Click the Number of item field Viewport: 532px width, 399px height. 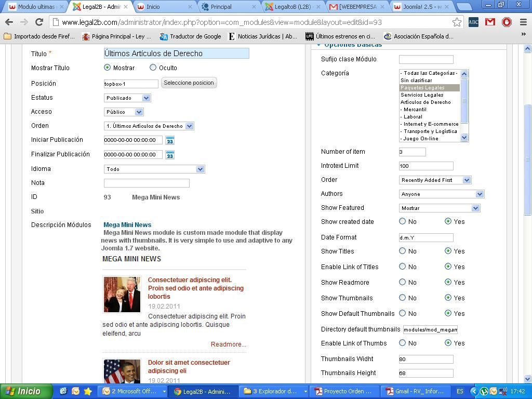412,152
